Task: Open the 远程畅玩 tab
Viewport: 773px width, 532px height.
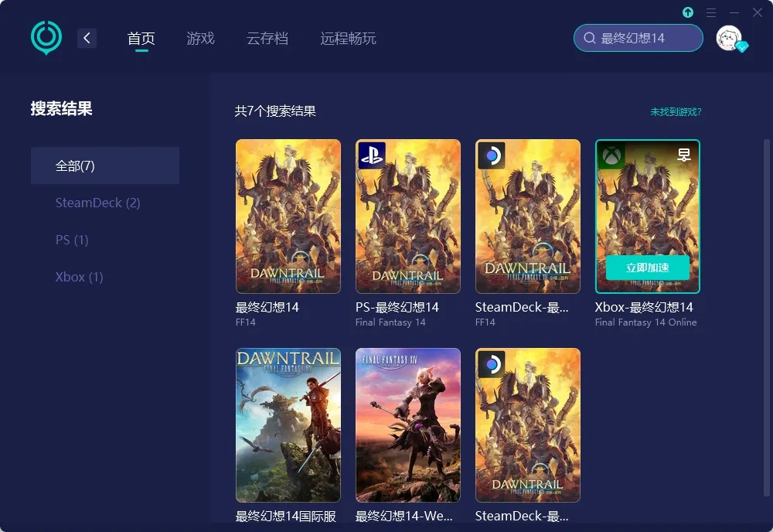Action: [347, 37]
